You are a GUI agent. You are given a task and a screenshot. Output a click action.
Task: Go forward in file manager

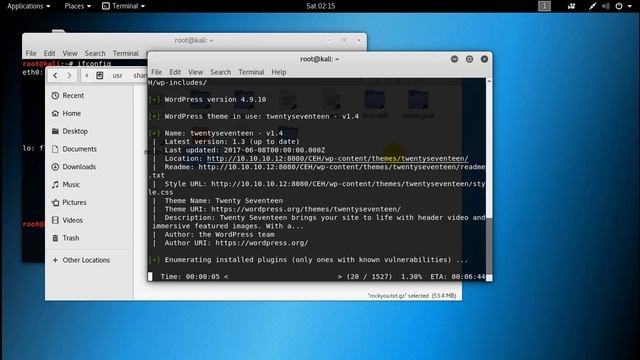tap(69, 76)
